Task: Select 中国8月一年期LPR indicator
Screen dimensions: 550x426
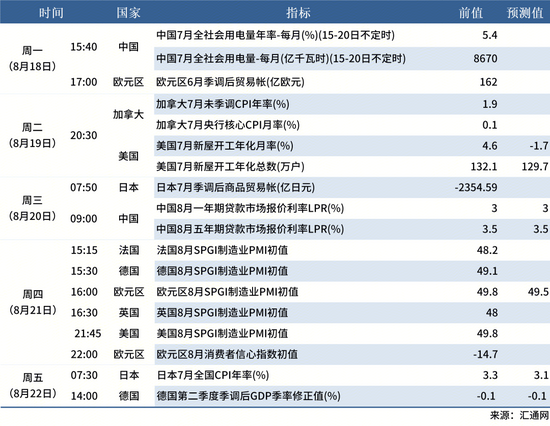Action: 250,208
